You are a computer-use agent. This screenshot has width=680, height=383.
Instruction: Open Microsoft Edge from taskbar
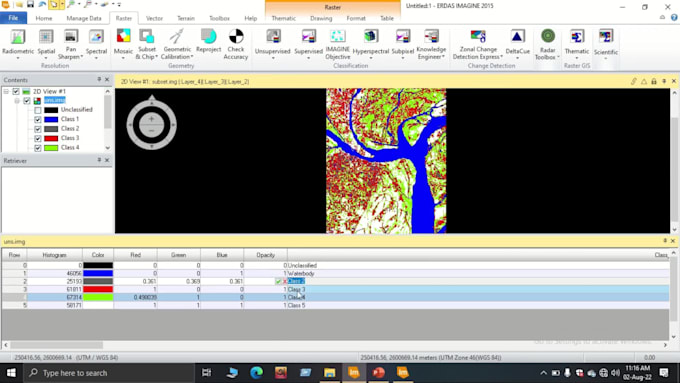tap(256, 373)
